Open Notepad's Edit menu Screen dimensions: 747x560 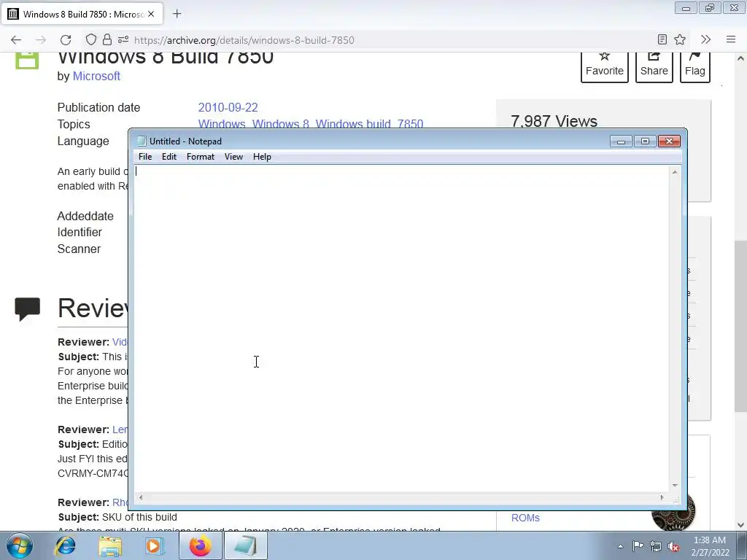pyautogui.click(x=169, y=157)
